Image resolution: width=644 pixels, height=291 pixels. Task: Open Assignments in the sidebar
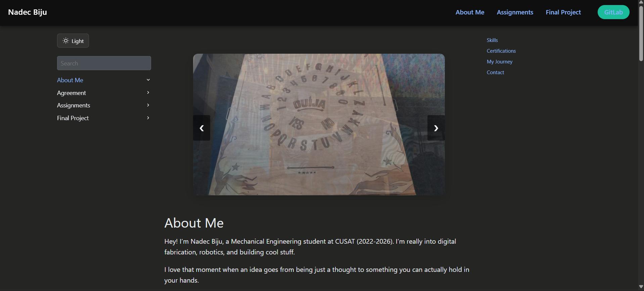click(74, 105)
